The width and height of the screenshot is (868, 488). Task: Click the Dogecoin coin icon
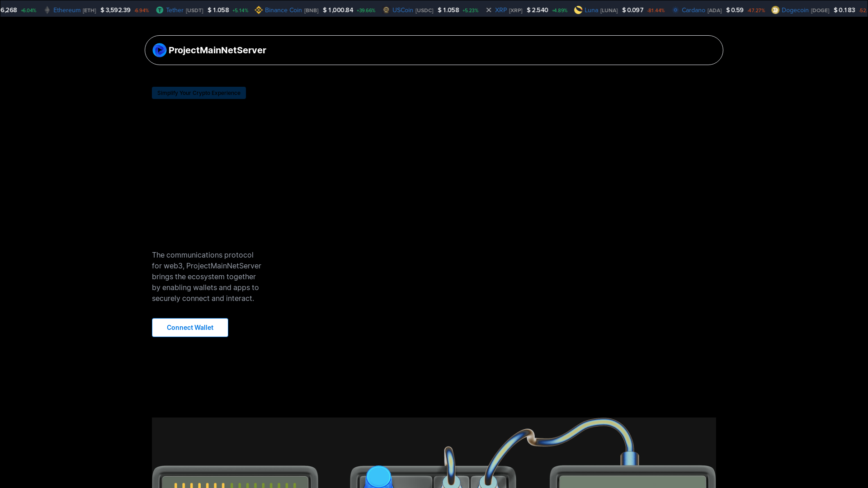point(775,10)
